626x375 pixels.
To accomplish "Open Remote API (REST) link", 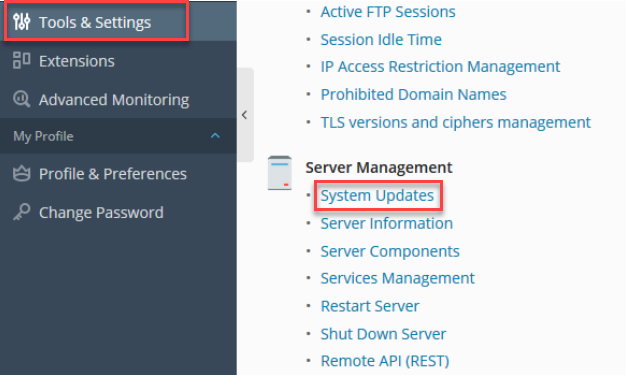I will pos(385,361).
